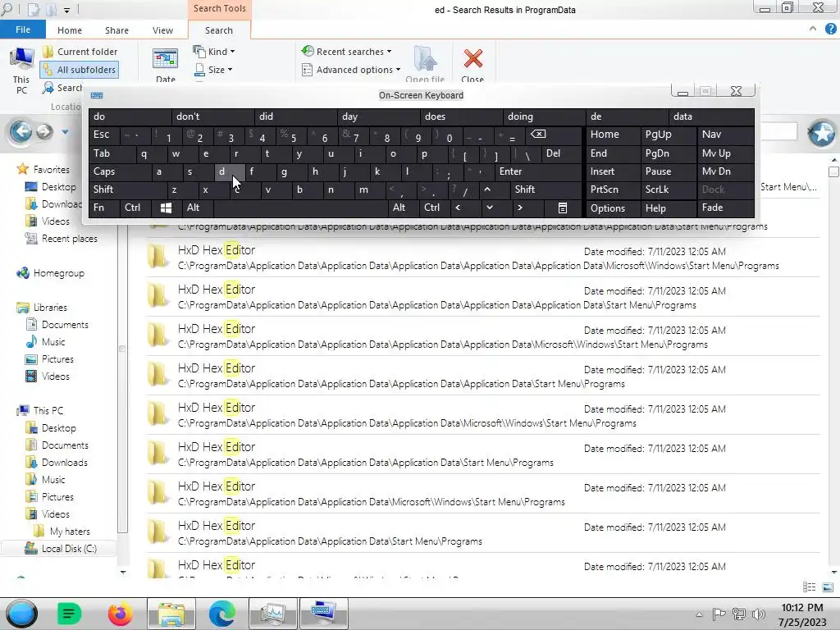
Task: Open the File menu tab
Action: tap(22, 30)
